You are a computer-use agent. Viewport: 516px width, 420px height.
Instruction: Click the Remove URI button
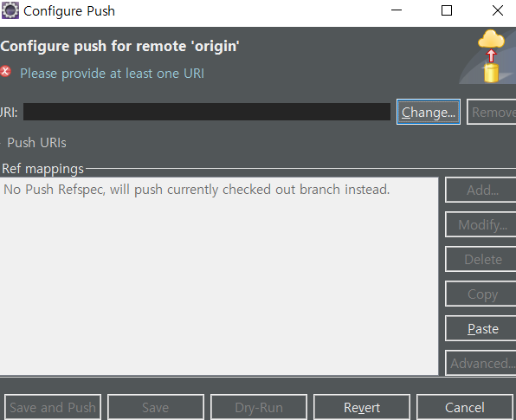491,113
